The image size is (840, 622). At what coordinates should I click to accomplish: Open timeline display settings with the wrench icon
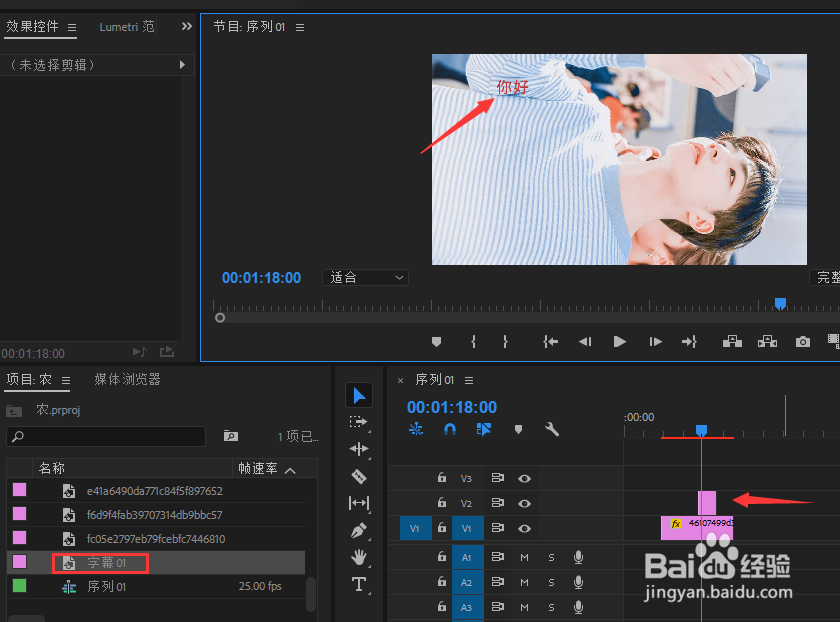[x=552, y=428]
